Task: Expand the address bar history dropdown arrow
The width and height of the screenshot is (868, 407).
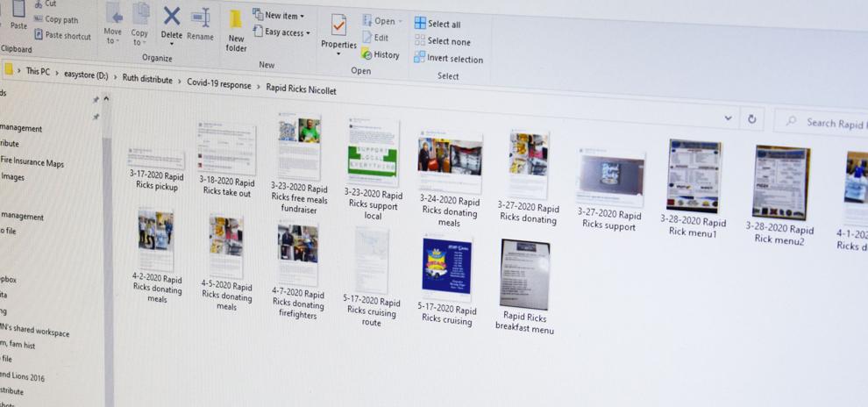Action: click(729, 118)
